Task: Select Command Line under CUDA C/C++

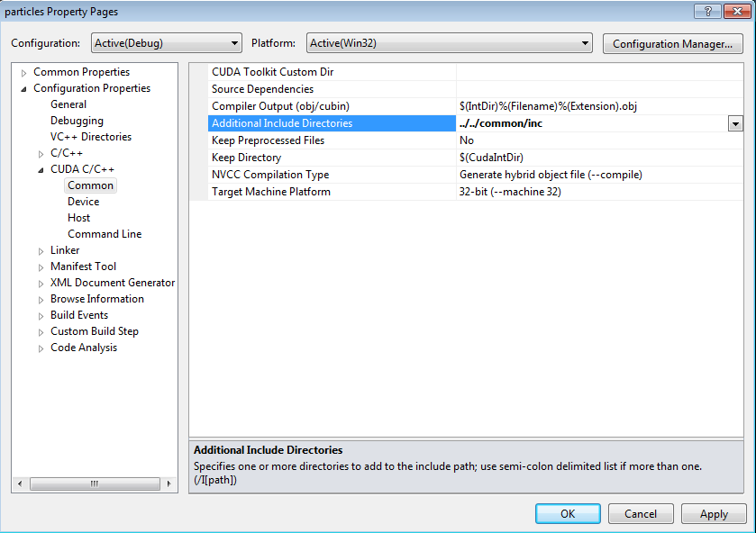Action: click(x=105, y=234)
